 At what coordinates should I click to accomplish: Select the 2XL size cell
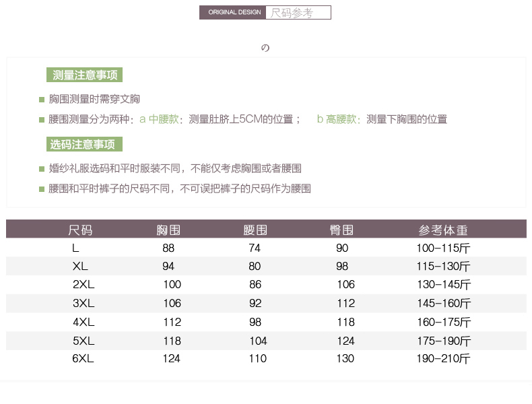[84, 284]
